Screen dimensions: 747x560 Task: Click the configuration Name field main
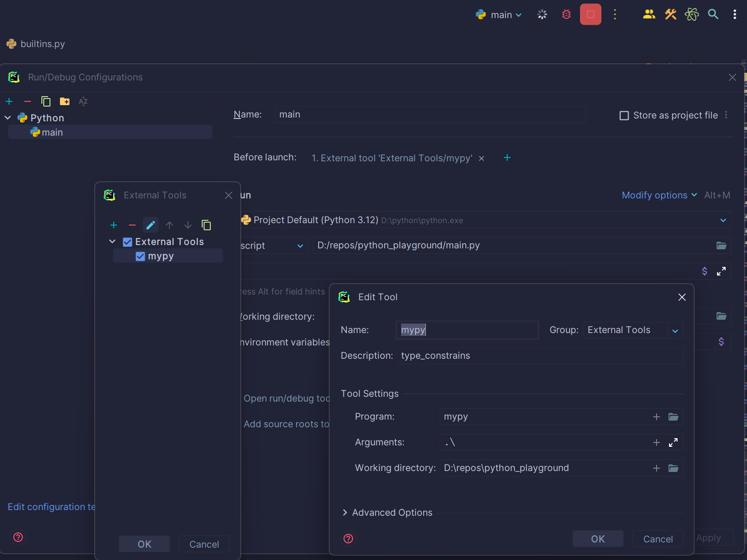coord(430,115)
